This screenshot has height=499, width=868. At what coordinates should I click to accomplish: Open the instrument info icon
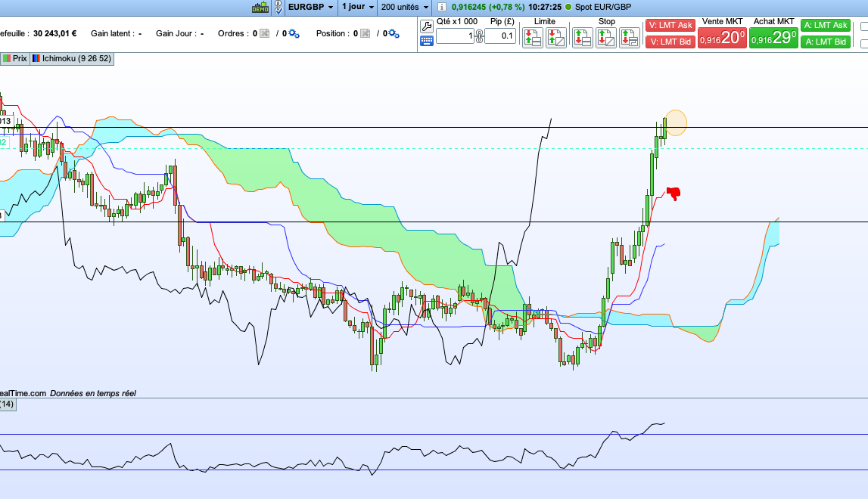point(442,8)
